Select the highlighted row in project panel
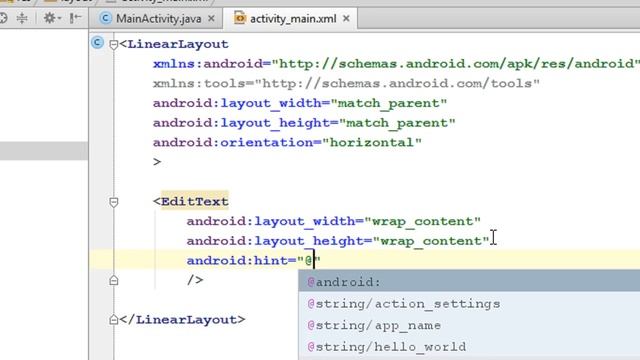Image resolution: width=640 pixels, height=360 pixels. pos(44,151)
